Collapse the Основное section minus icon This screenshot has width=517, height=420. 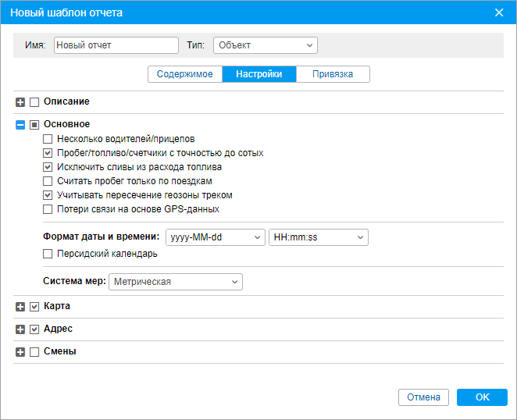tap(20, 125)
